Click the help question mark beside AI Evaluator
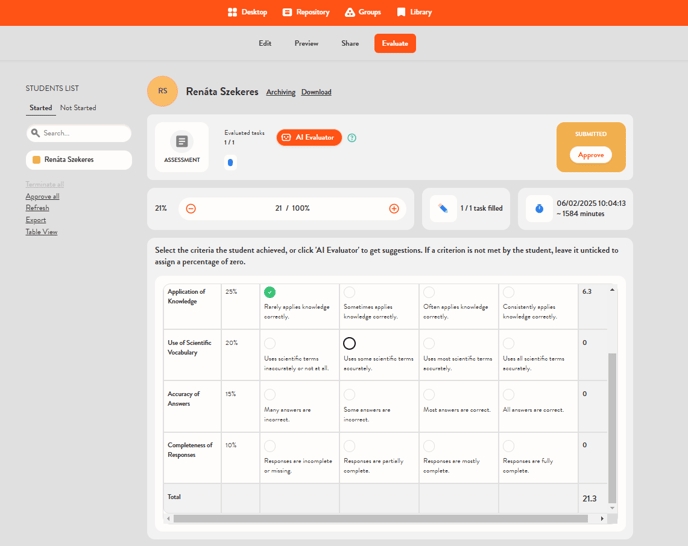The height and width of the screenshot is (546, 688). (352, 138)
